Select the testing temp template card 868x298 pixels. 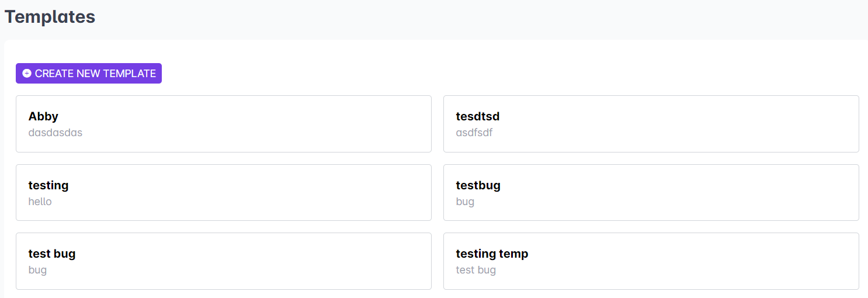tap(651, 261)
